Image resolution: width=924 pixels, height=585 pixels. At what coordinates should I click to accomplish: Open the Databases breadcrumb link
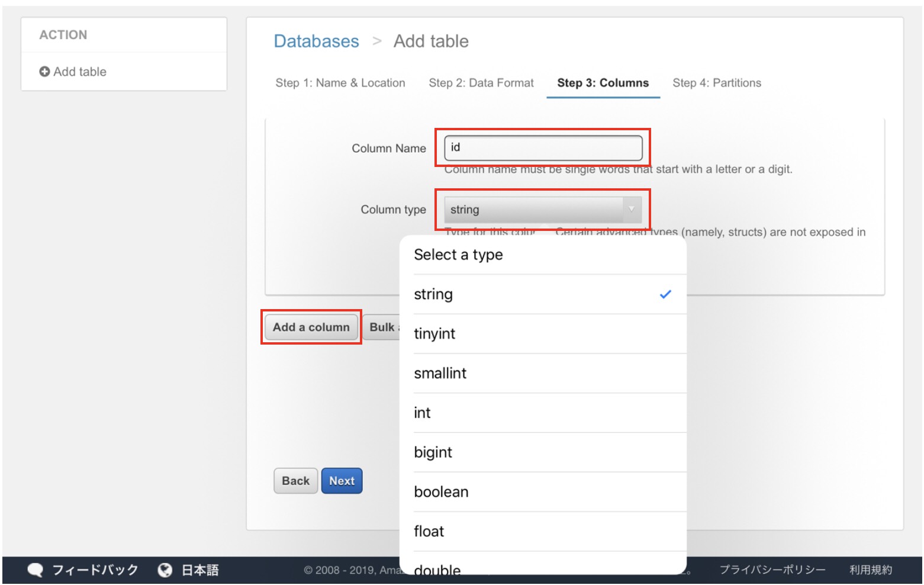coord(316,41)
